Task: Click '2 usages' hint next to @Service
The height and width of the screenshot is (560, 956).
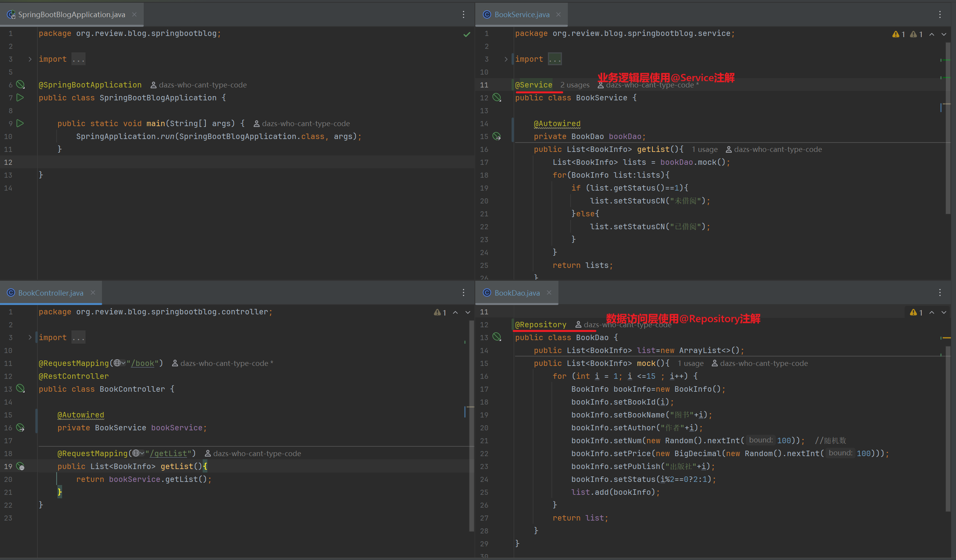Action: click(x=575, y=85)
